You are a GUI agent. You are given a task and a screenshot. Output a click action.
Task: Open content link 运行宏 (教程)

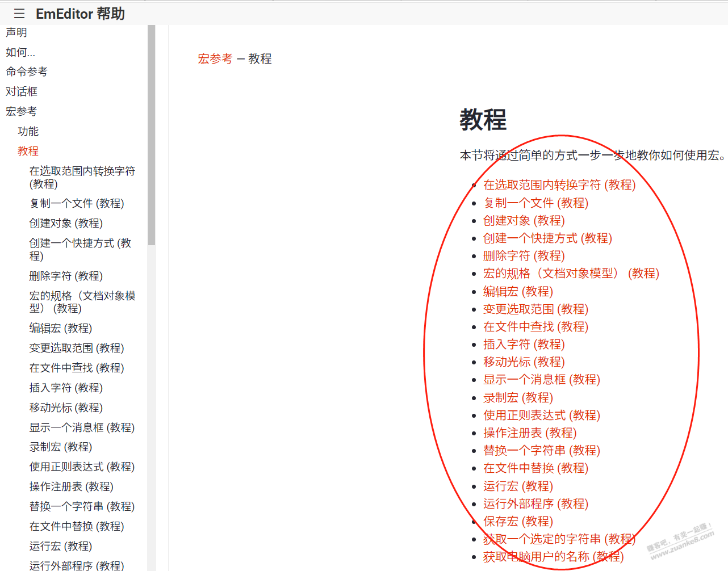pyautogui.click(x=518, y=486)
